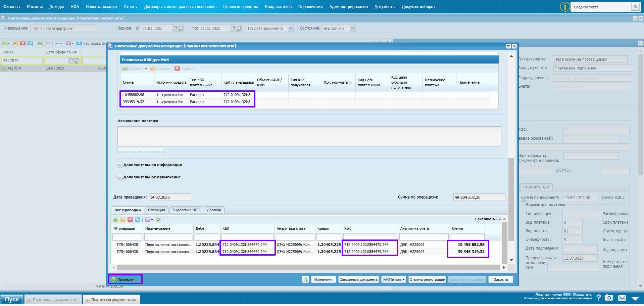Viewport: 644px width, 306px height.
Task: Select journal row 3427879 dated 14.07.2025
Action: [x=54, y=68]
